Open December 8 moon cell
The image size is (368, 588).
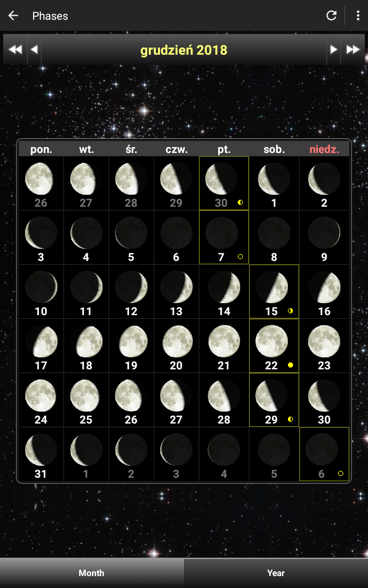(274, 237)
